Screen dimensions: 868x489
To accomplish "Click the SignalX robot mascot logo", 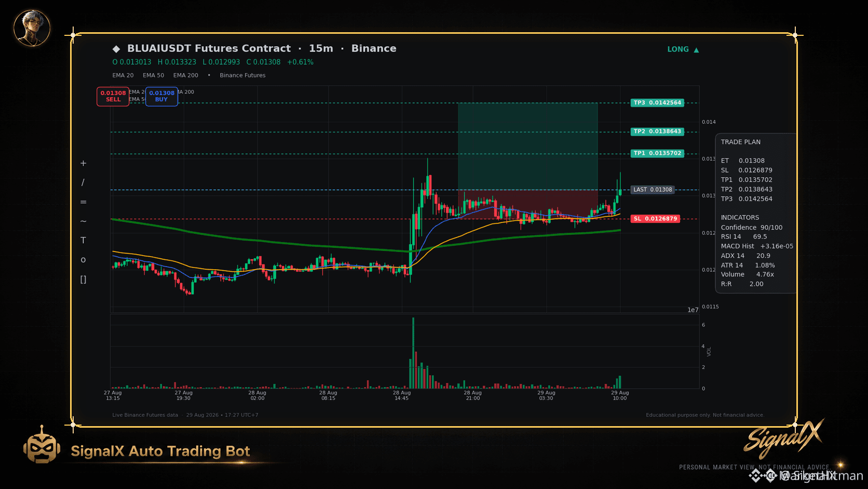I will tap(42, 445).
